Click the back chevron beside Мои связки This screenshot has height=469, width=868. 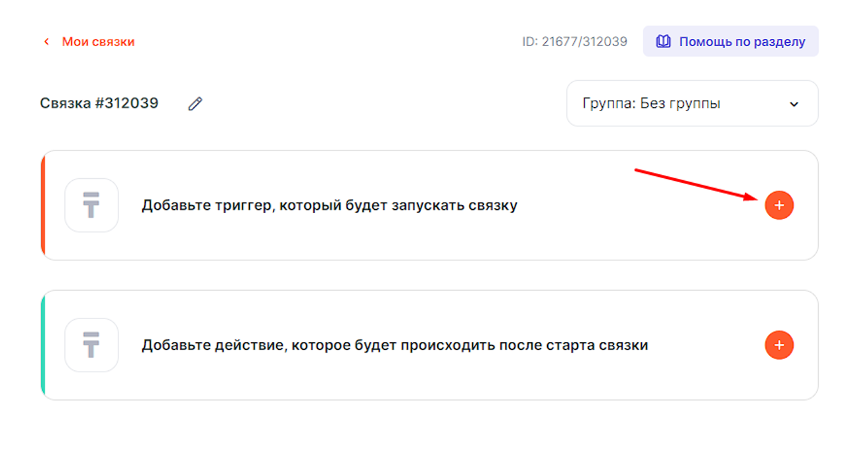[46, 42]
